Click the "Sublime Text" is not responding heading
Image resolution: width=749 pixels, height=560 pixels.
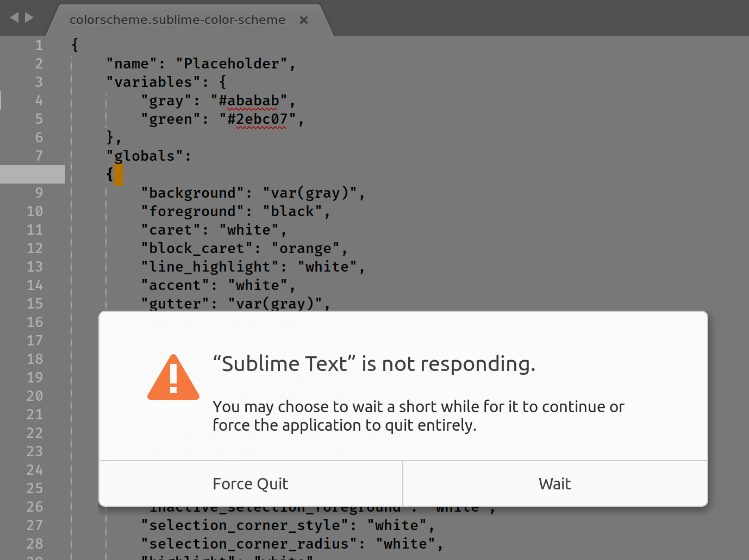point(374,364)
